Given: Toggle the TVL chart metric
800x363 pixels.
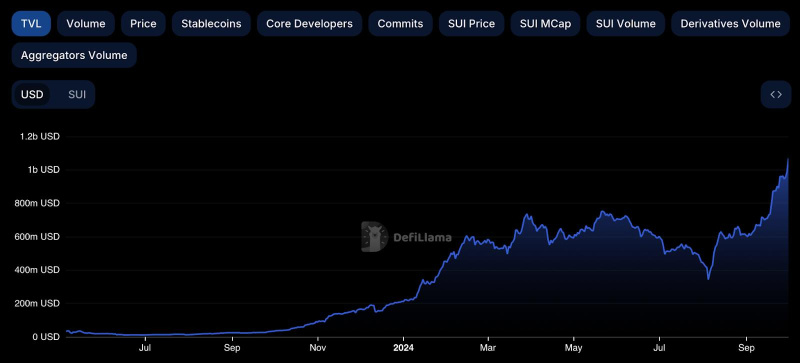Looking at the screenshot, I should (x=31, y=23).
